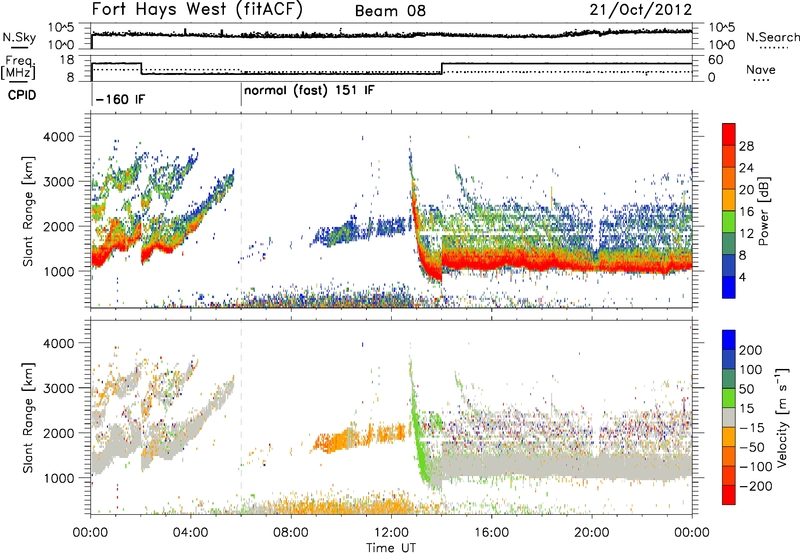The width and height of the screenshot is (800, 554).
Task: Select the orange 20–24 dB Power colorbar segment
Action: [x=729, y=179]
